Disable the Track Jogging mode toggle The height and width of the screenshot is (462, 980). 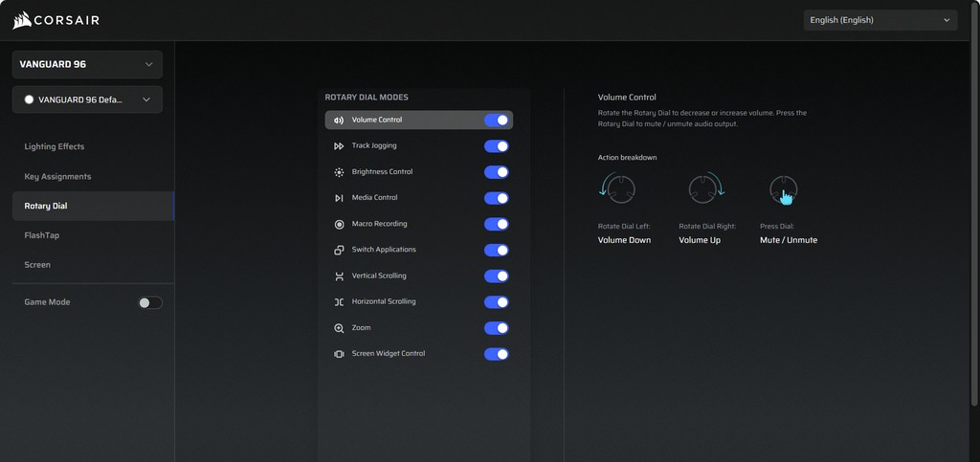coord(496,146)
